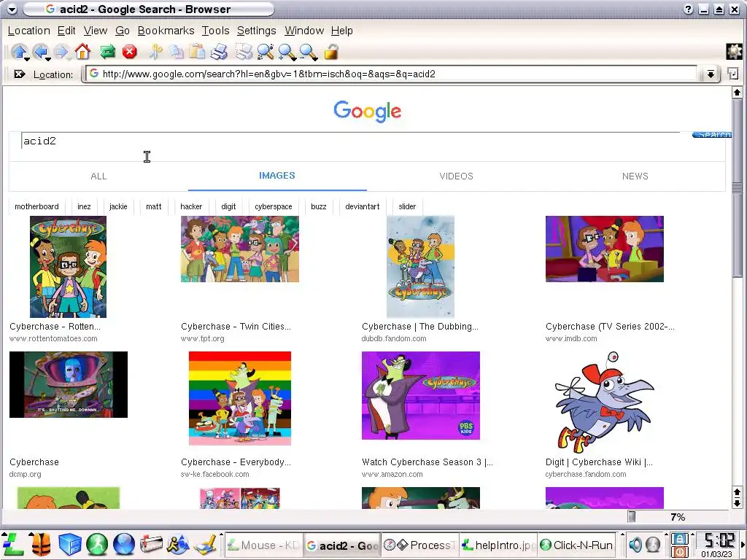Click the 7% loading progress bar
Image resolution: width=747 pixels, height=560 pixels.
(x=677, y=517)
